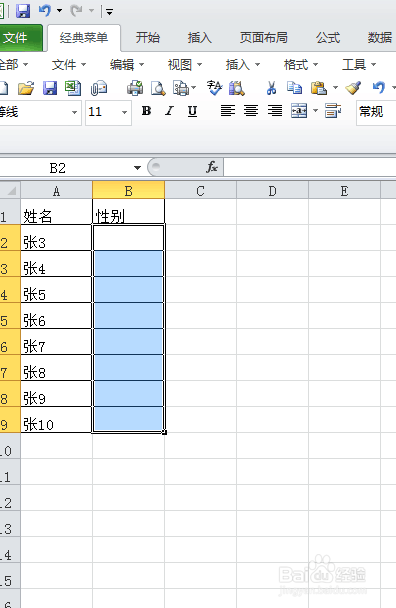Open Print Preview magnifier icon
The image size is (396, 608).
[x=158, y=88]
